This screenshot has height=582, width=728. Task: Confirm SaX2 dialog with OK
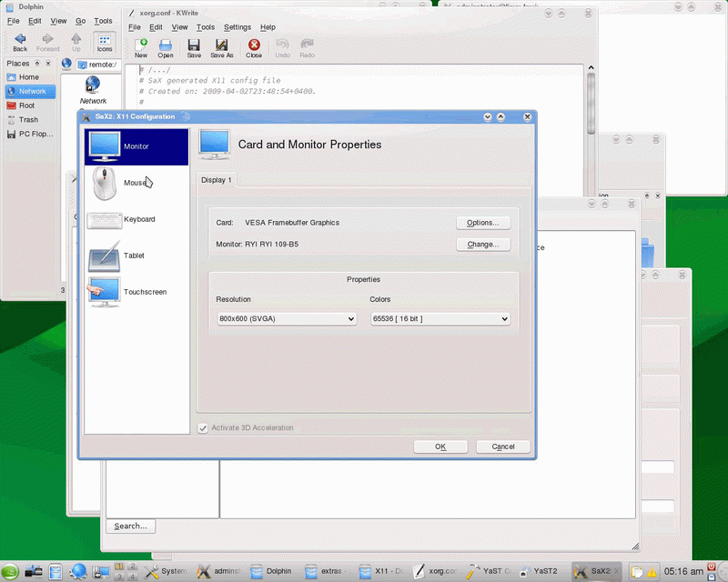(440, 447)
